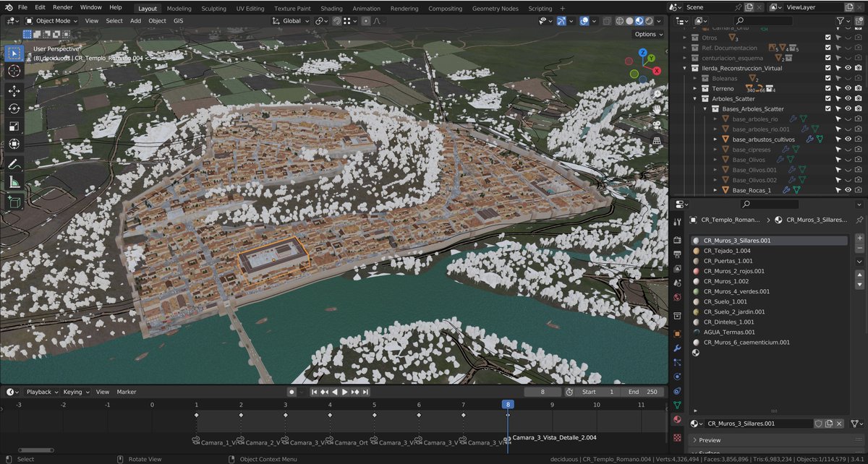
Task: Choose the Annotate pencil tool
Action: click(x=14, y=166)
